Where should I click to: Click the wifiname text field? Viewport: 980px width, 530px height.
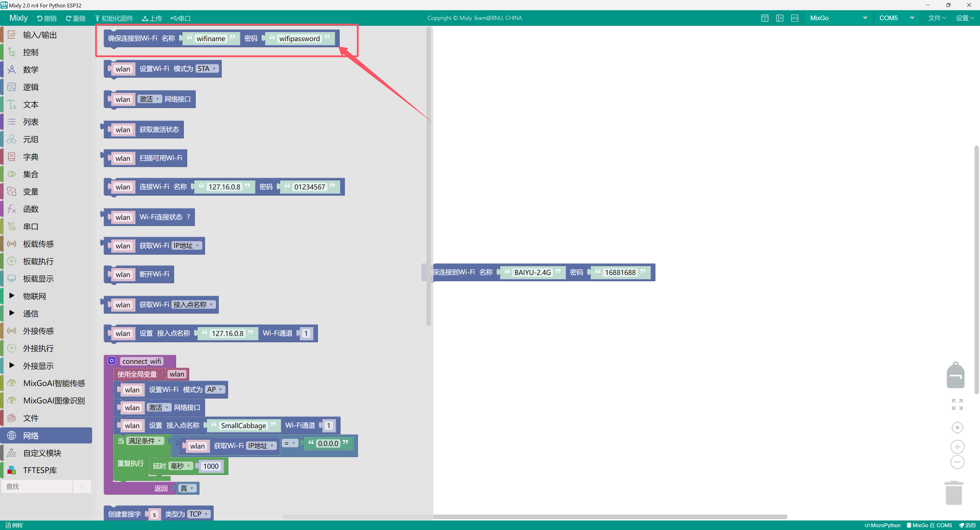pyautogui.click(x=211, y=39)
